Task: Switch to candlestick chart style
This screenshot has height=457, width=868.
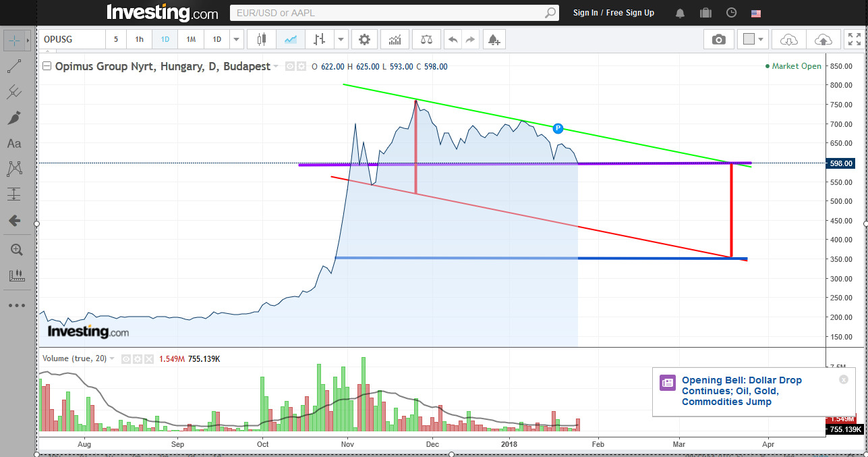Action: [262, 40]
